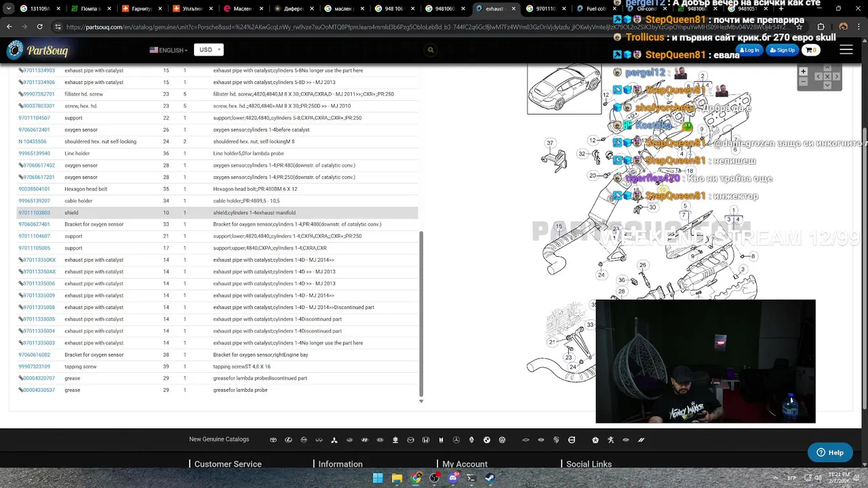868x488 pixels.
Task: Reset diagram view with center X
Action: pos(827,77)
